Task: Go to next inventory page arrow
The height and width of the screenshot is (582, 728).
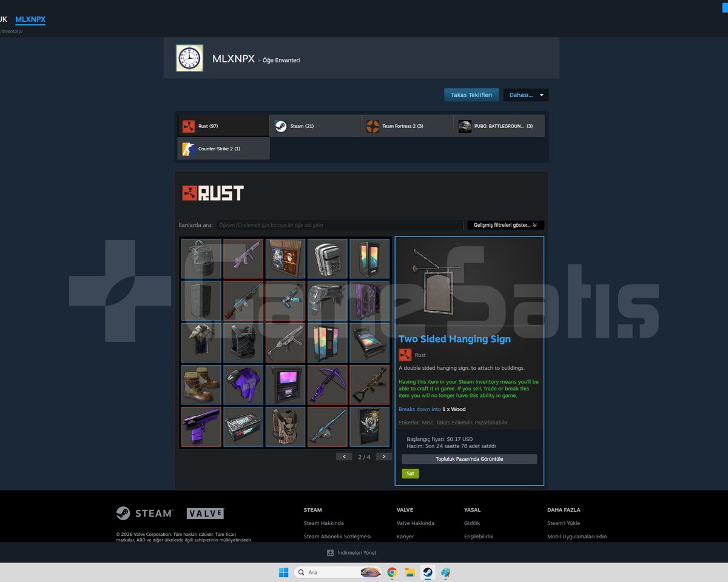Action: 383,457
